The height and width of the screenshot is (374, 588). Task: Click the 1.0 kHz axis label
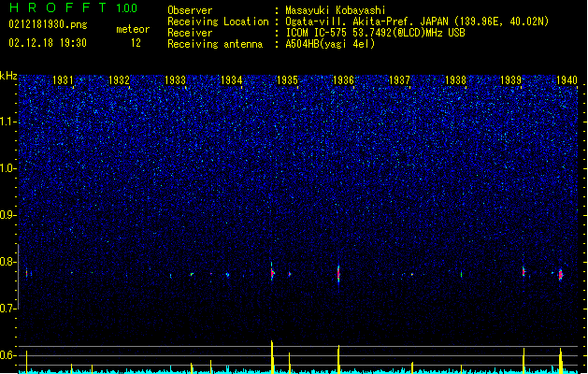[8, 168]
